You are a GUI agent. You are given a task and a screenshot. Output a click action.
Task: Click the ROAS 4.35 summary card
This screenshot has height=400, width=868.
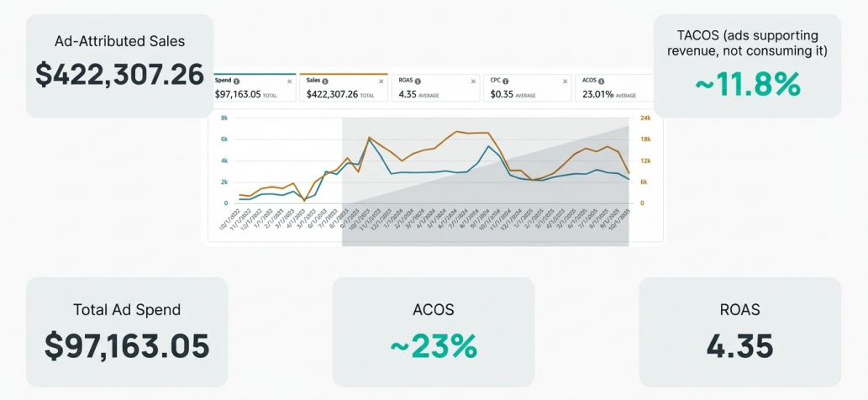[739, 332]
